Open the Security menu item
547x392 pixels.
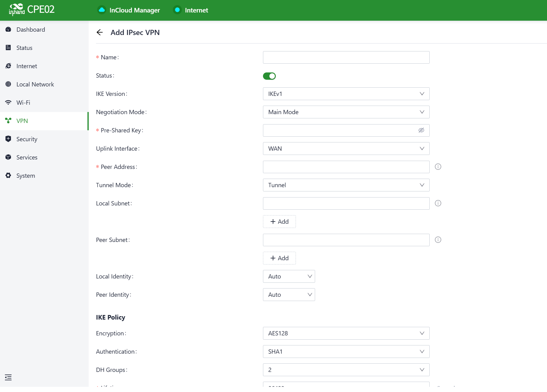[x=27, y=139]
